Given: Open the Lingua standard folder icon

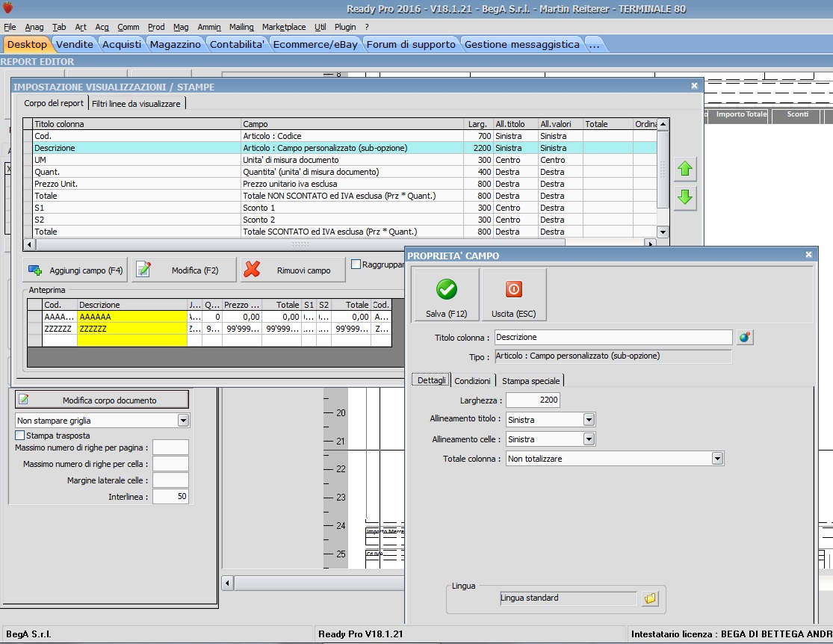Looking at the screenshot, I should coord(650,598).
